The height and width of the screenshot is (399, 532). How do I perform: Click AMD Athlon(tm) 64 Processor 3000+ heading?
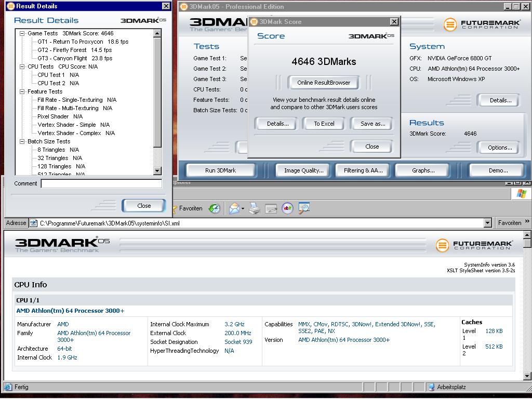tap(70, 311)
